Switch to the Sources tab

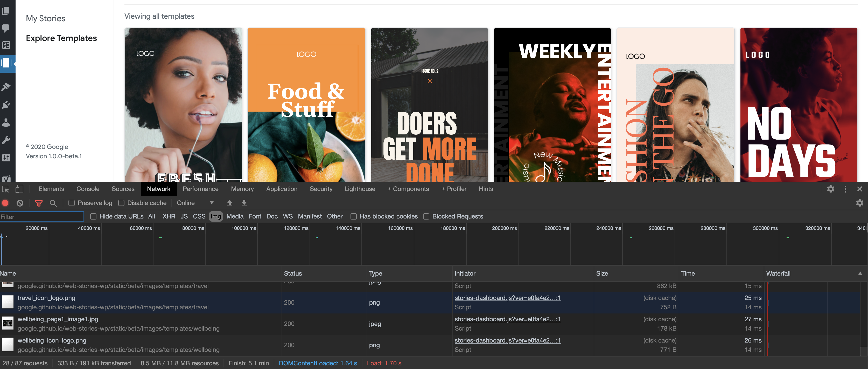point(123,189)
